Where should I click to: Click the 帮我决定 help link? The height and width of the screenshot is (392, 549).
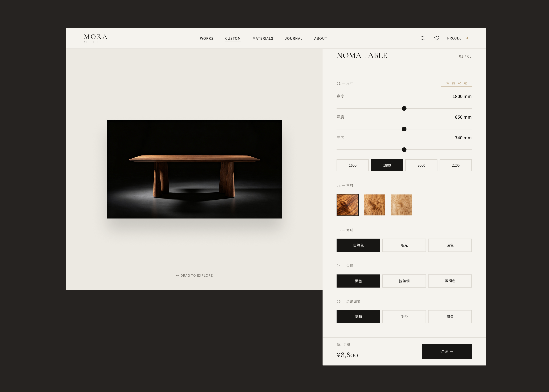[x=456, y=83]
